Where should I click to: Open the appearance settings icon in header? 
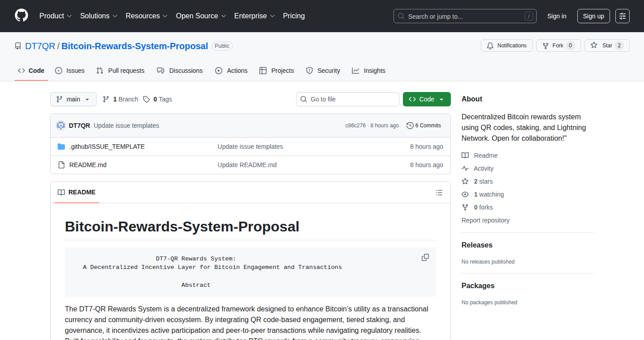click(x=623, y=16)
